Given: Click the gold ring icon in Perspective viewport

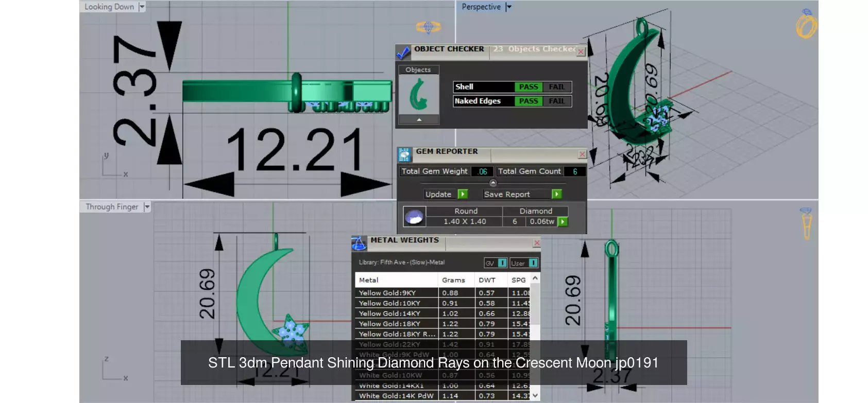Looking at the screenshot, I should (x=806, y=24).
